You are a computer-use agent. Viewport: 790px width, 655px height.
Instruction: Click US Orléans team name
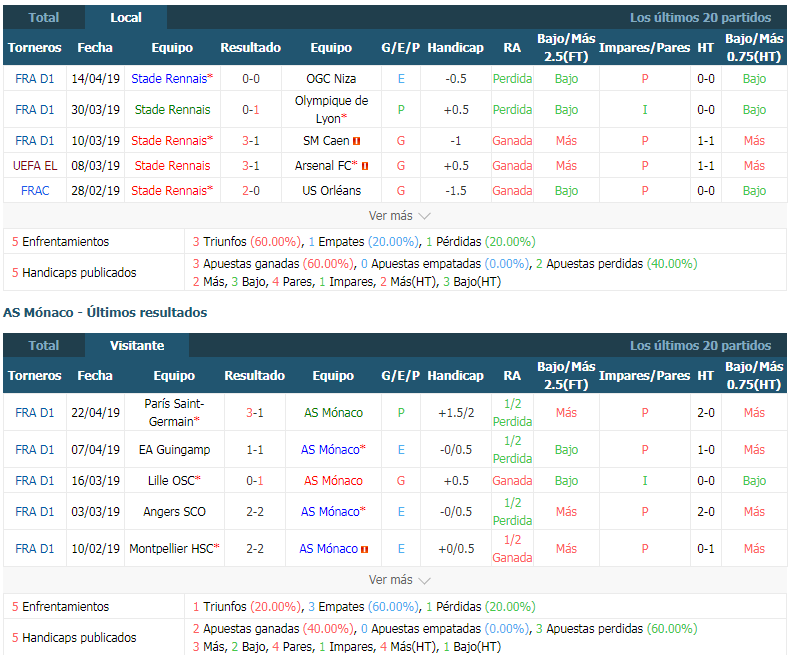pyautogui.click(x=332, y=191)
